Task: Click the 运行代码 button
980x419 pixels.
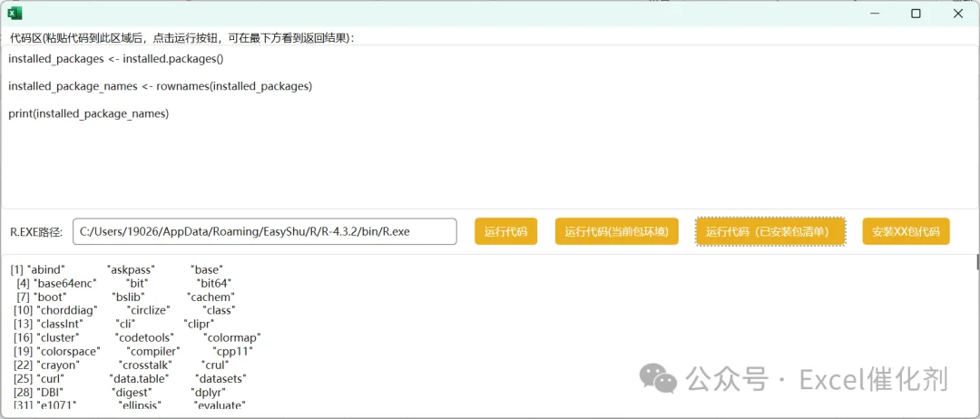Action: (x=505, y=231)
